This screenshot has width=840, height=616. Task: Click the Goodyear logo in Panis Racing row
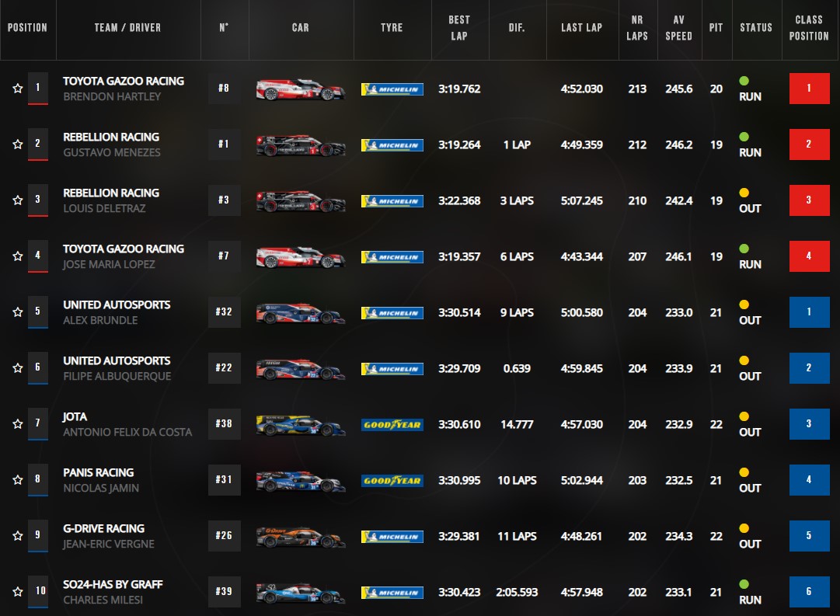coord(392,481)
